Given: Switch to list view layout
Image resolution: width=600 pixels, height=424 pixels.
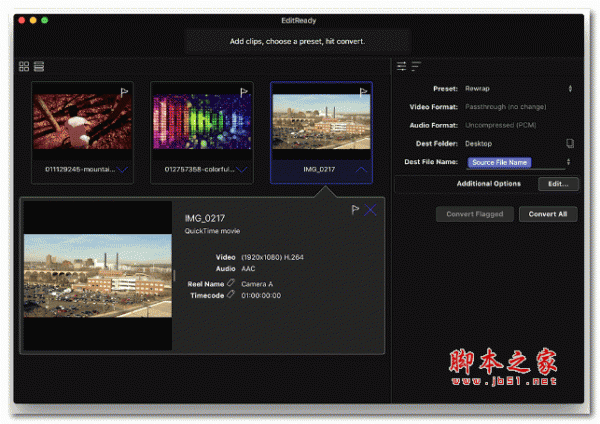Looking at the screenshot, I should click(x=39, y=67).
